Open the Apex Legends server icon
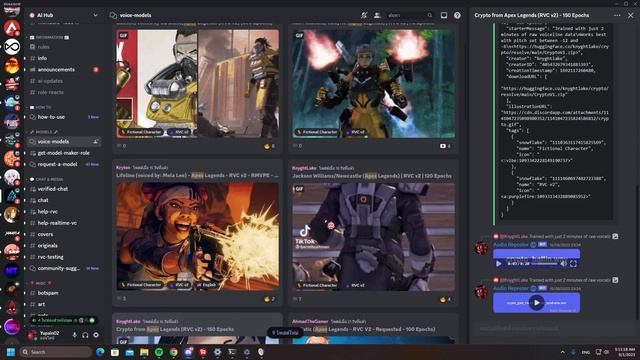This screenshot has height=360, width=640. 12,28
